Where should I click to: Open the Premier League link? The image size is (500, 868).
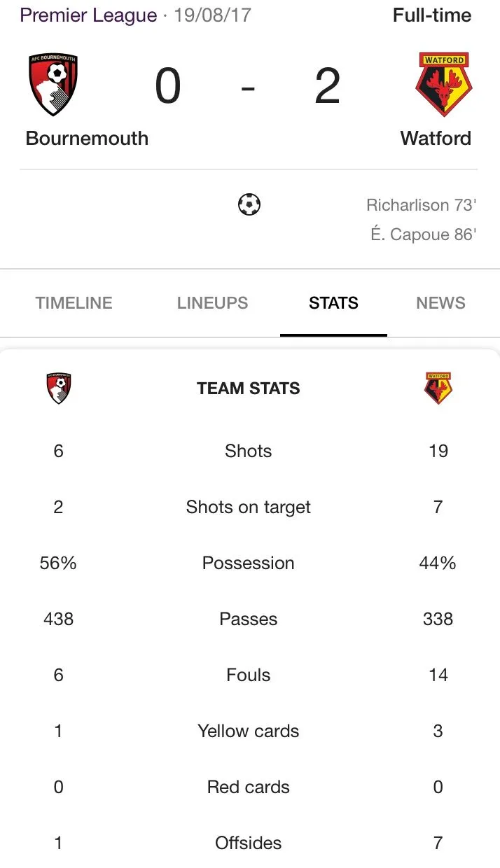(x=88, y=15)
